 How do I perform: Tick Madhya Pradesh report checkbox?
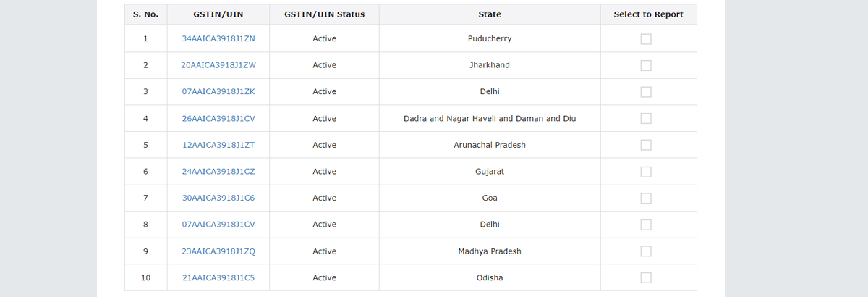click(646, 251)
